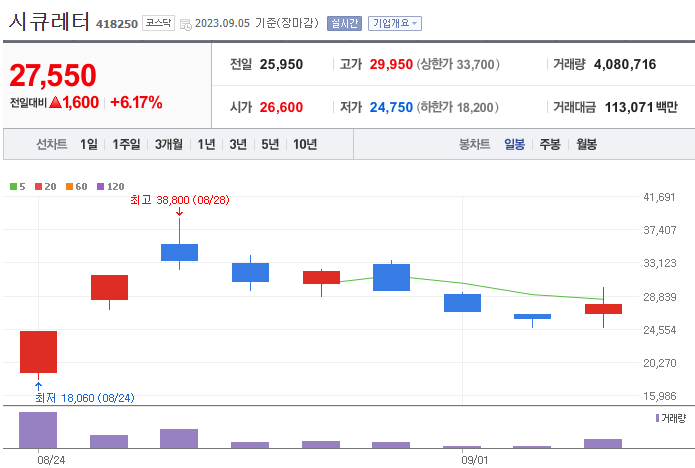
Task: Click the 상한가 33,700 text
Action: (x=458, y=64)
